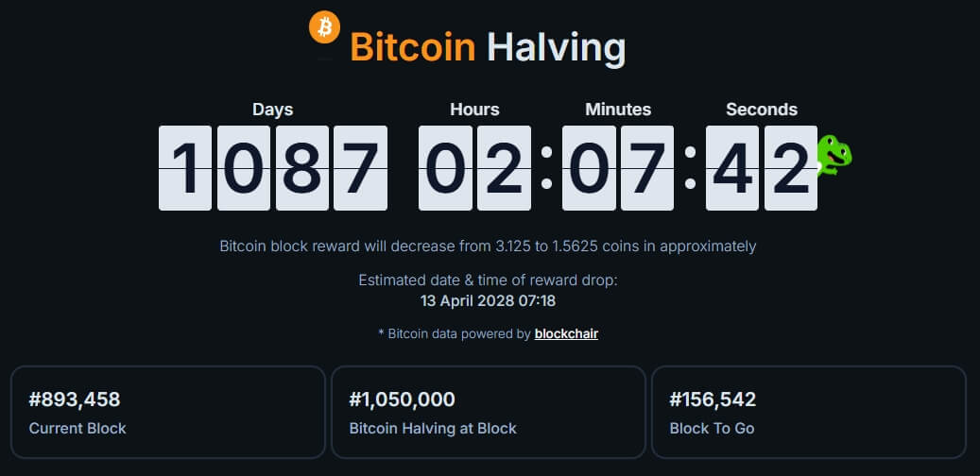
Task: Click the block reward decrease description text
Action: pos(488,246)
